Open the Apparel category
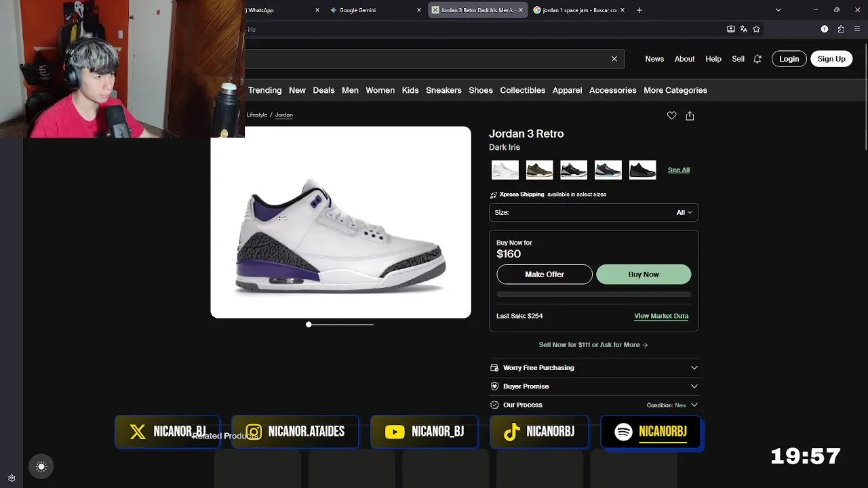868x488 pixels. 567,90
